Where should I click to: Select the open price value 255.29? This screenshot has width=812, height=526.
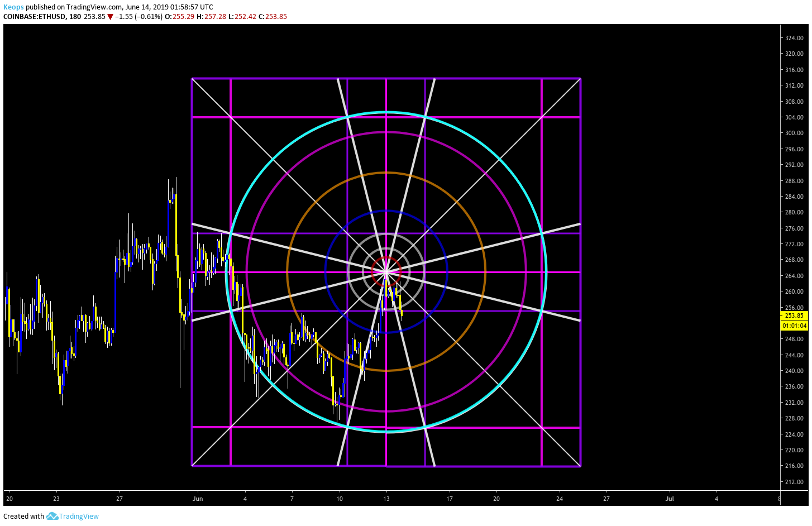[183, 17]
